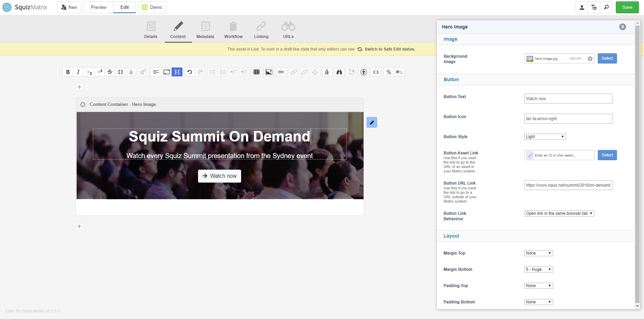The width and height of the screenshot is (644, 319).
Task: Open the Padding Bottom dropdown
Action: tap(539, 302)
